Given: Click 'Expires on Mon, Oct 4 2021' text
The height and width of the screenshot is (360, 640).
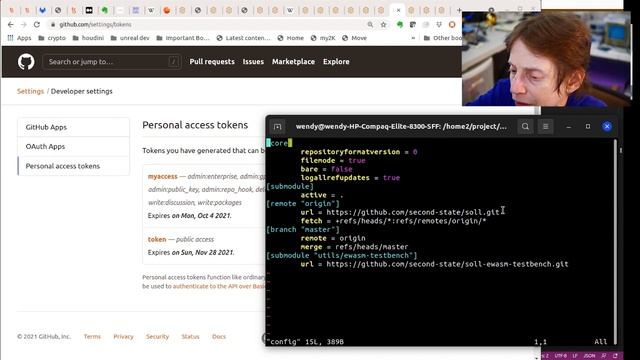Looking at the screenshot, I should tap(189, 216).
